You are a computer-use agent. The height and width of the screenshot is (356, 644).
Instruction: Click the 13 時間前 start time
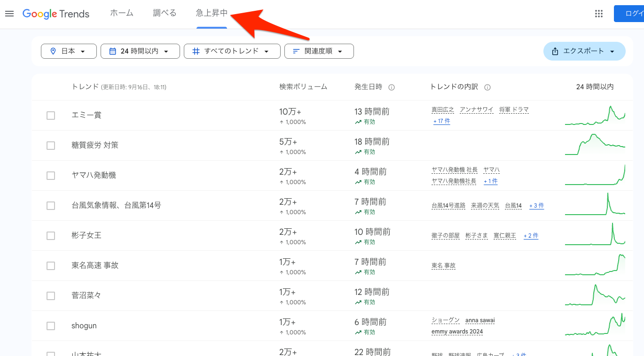click(x=372, y=112)
